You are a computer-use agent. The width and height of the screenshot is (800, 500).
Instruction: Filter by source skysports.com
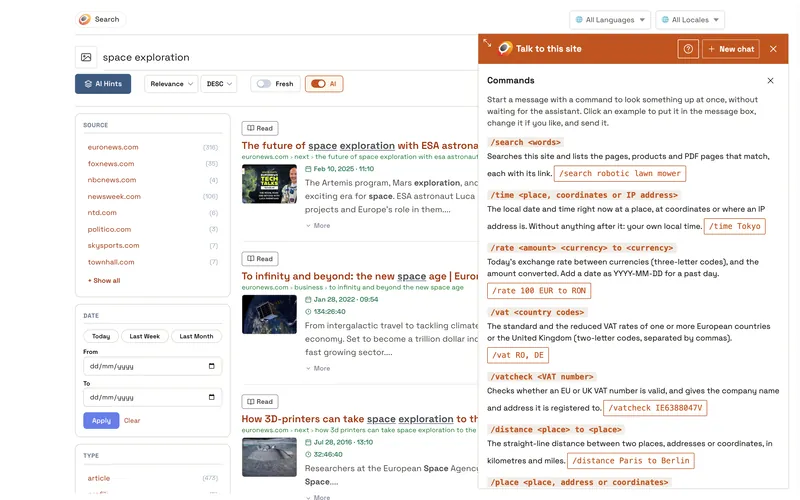(x=113, y=245)
